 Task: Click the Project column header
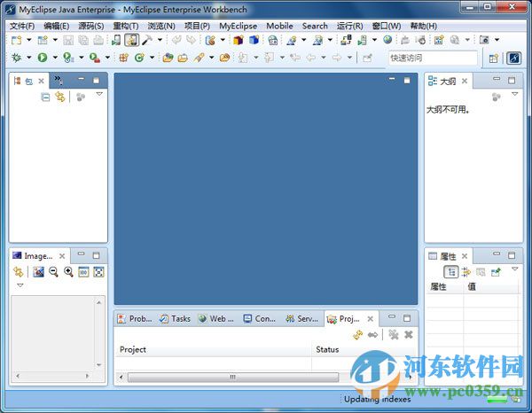213,350
